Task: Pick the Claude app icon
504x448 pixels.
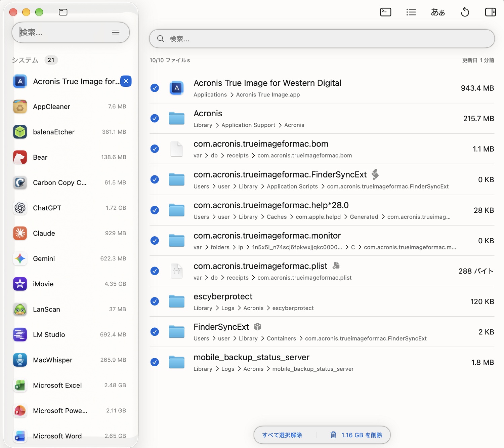Action: coord(20,233)
